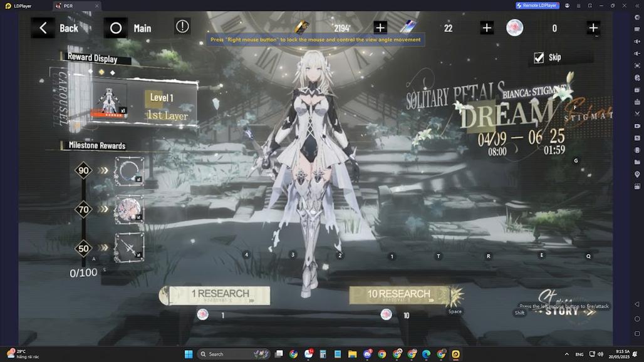The height and width of the screenshot is (362, 644).
Task: Click volume up icon in LDPlayer sidebar
Action: tap(637, 41)
